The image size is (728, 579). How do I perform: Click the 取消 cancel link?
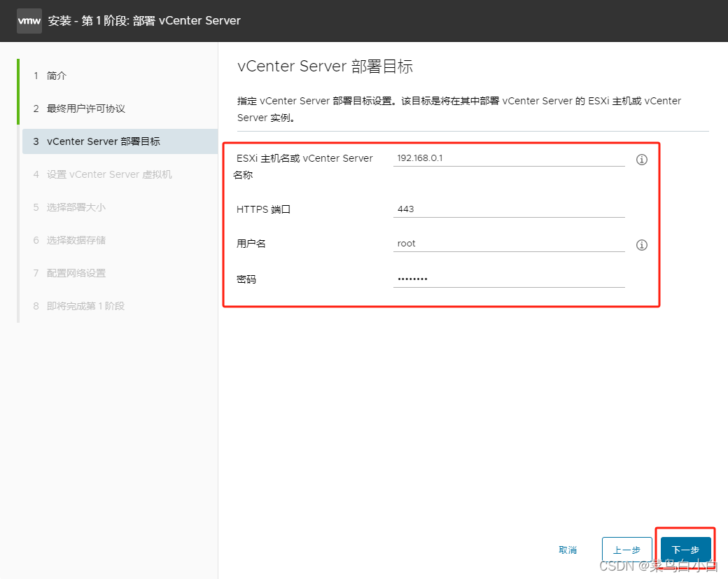click(x=568, y=550)
